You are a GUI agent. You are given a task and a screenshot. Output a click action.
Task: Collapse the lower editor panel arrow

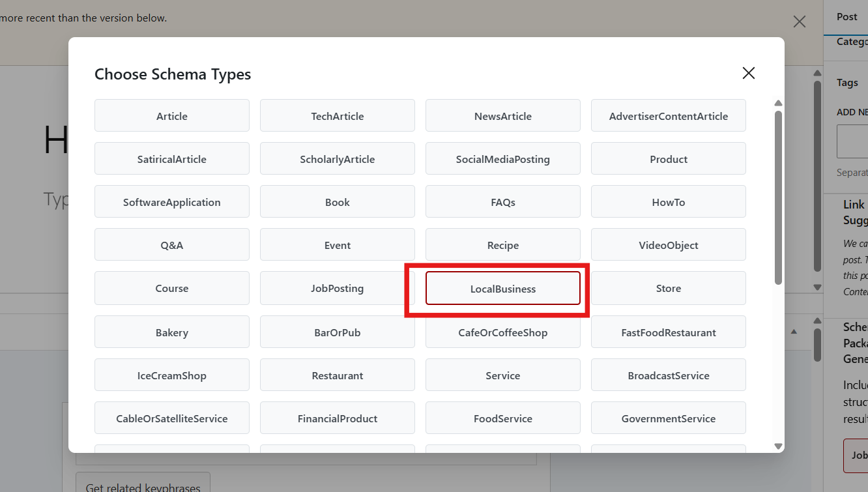tap(794, 332)
